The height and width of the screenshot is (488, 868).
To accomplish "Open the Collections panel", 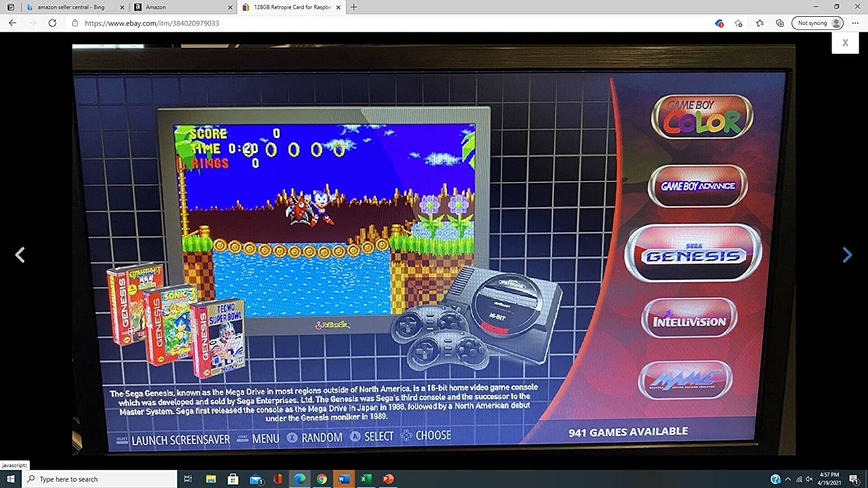I will pyautogui.click(x=780, y=23).
